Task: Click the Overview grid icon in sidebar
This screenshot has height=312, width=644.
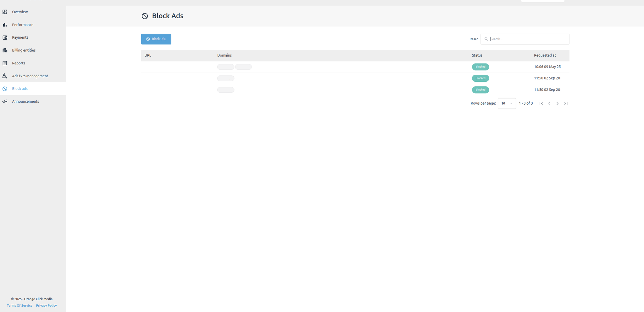Action: [5, 12]
